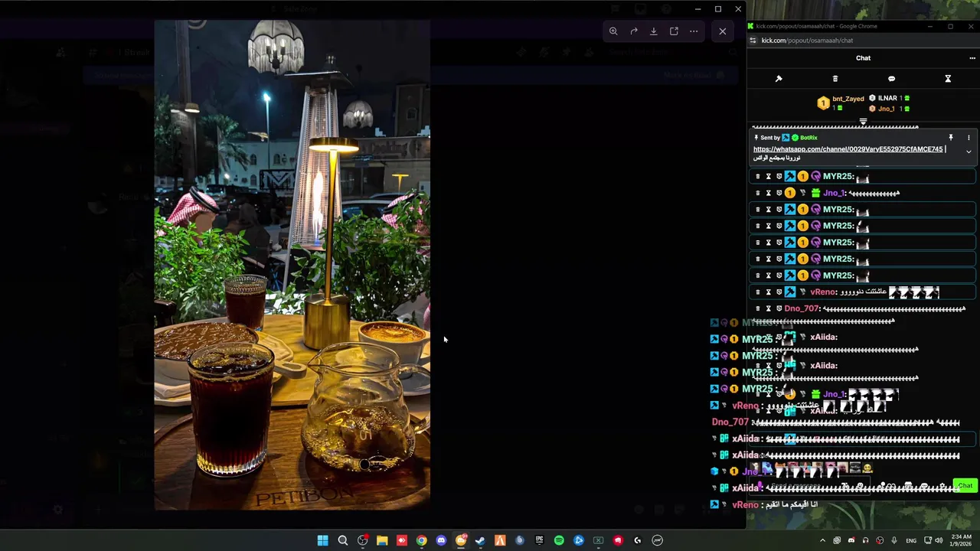The image size is (980, 551).
Task: Timeout Jno_1 with the hourglass icon
Action: pos(769,193)
